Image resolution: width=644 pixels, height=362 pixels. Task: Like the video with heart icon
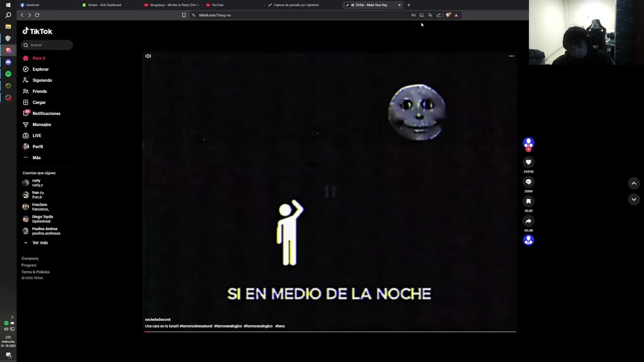tap(528, 162)
